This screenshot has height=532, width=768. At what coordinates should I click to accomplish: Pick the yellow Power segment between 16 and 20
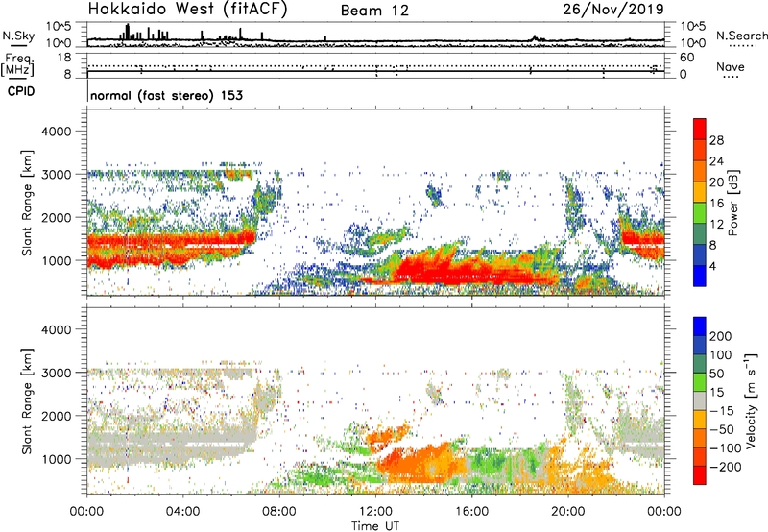[x=700, y=191]
